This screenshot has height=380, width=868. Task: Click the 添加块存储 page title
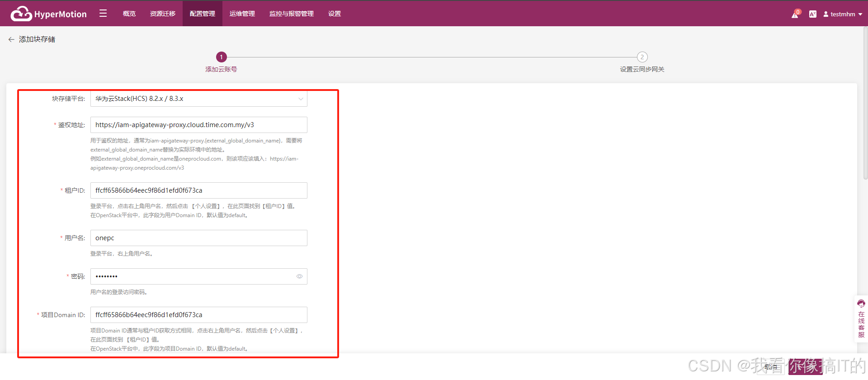pos(37,39)
